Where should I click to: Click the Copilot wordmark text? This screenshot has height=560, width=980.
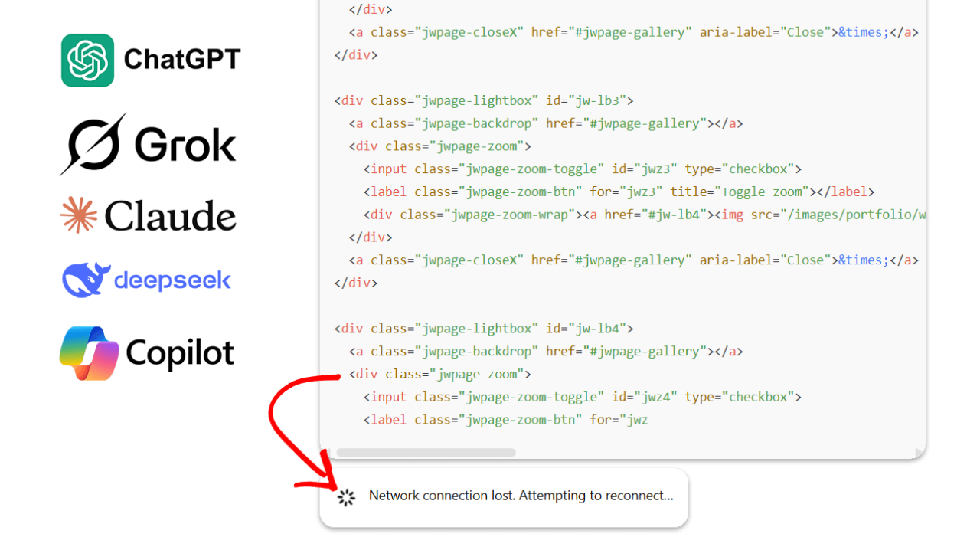click(180, 353)
